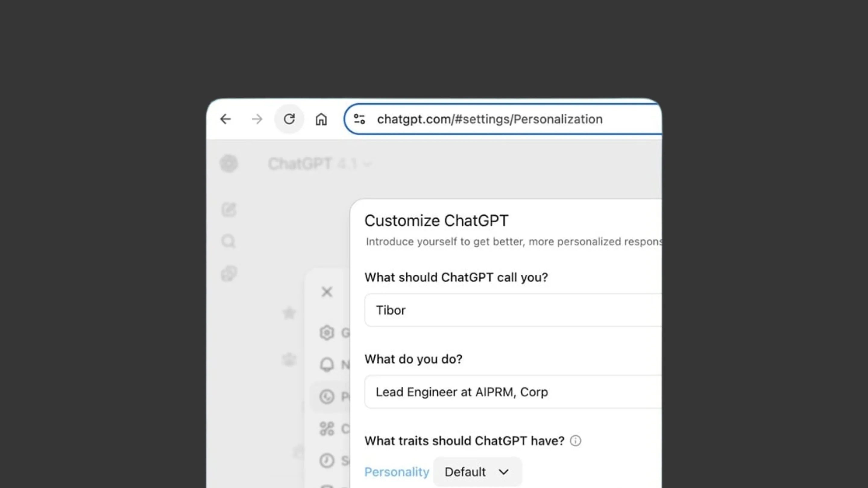
Task: Click the browser forward arrow
Action: point(257,119)
